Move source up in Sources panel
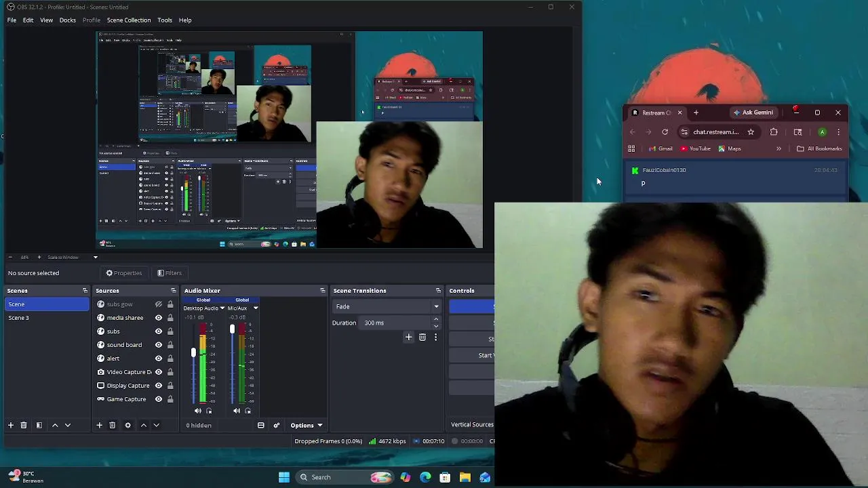 [x=143, y=425]
